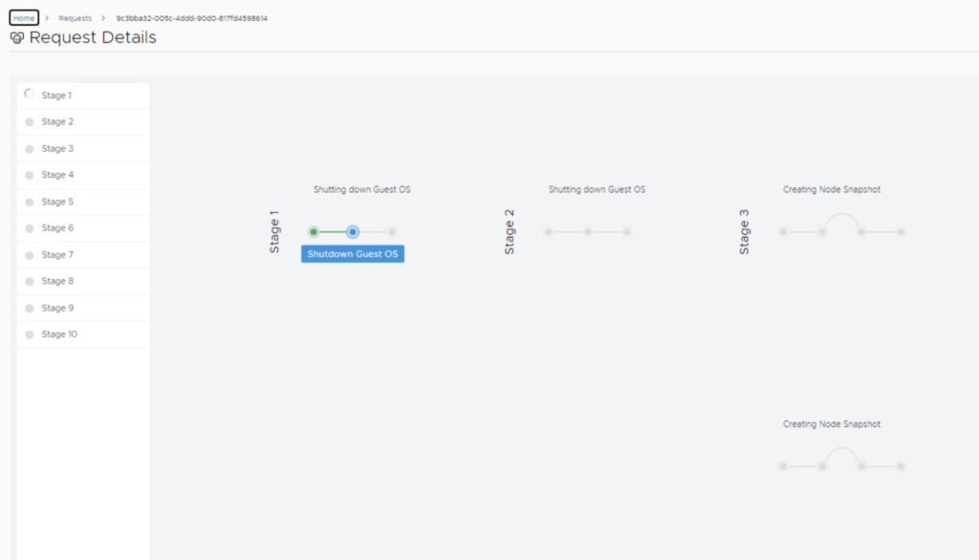Select Stage 2 in the sidebar list
This screenshot has height=560, width=979.
tap(57, 122)
